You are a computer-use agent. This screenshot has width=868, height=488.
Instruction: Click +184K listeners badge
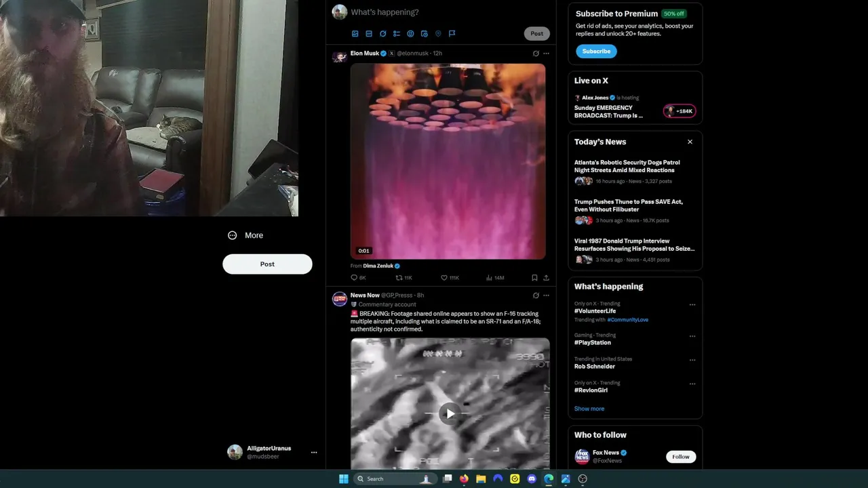click(x=679, y=111)
